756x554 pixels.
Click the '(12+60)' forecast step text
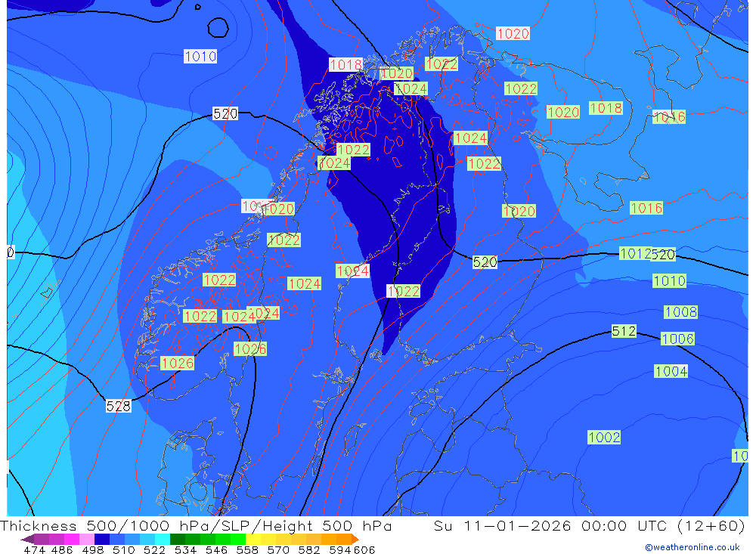click(x=711, y=526)
